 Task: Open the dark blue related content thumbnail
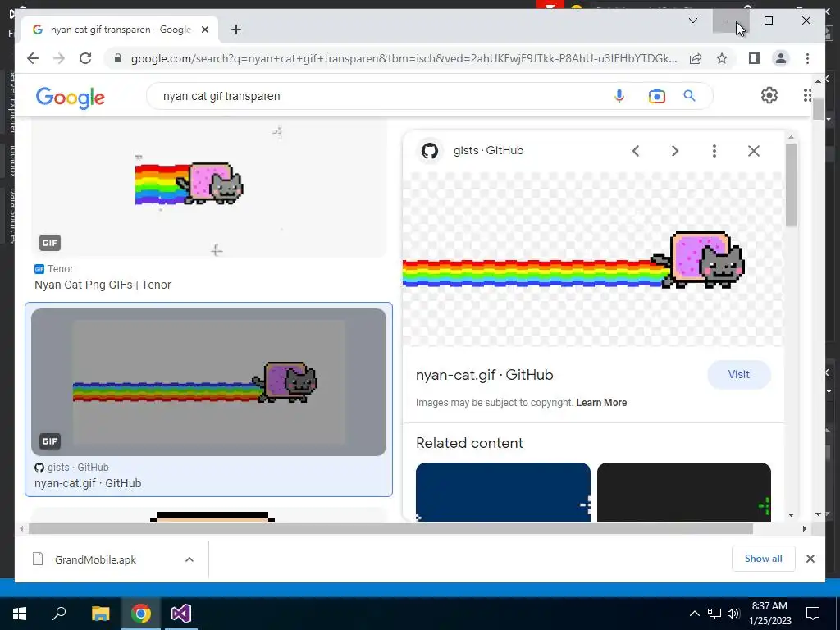click(x=503, y=492)
